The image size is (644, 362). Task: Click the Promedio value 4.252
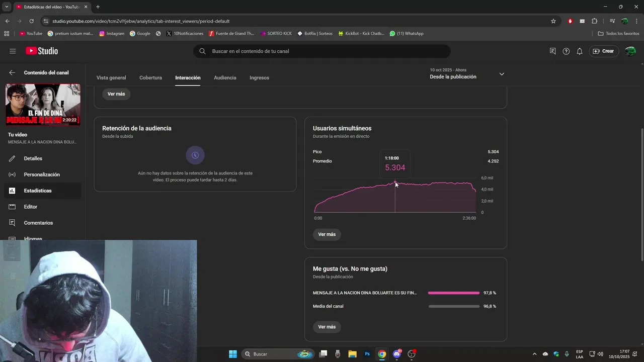coord(493,161)
